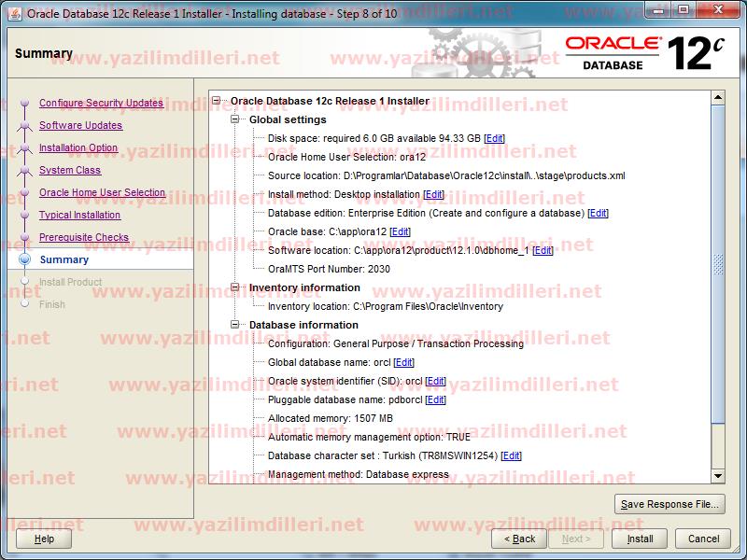Click the Install button
This screenshot has width=747, height=560.
click(x=640, y=539)
